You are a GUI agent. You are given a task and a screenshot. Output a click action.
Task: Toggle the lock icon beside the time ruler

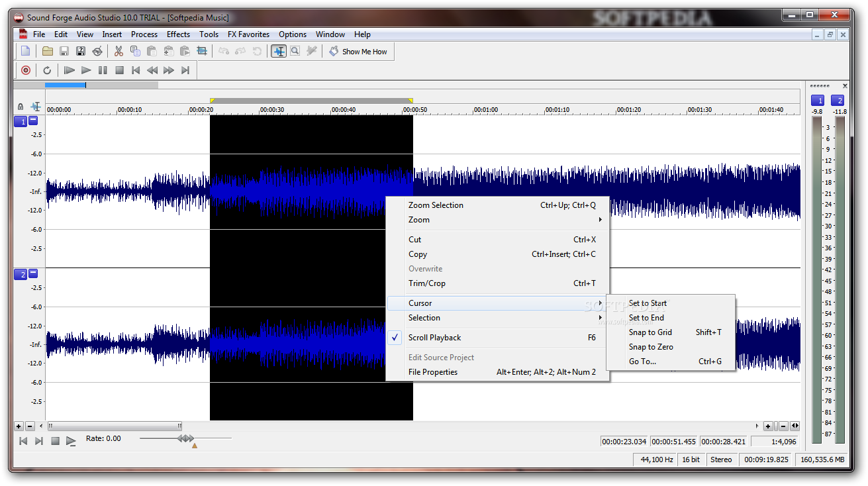click(x=21, y=107)
